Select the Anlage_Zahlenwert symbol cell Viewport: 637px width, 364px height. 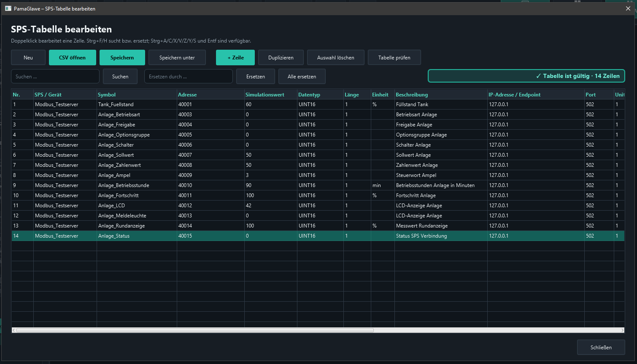[x=137, y=165]
